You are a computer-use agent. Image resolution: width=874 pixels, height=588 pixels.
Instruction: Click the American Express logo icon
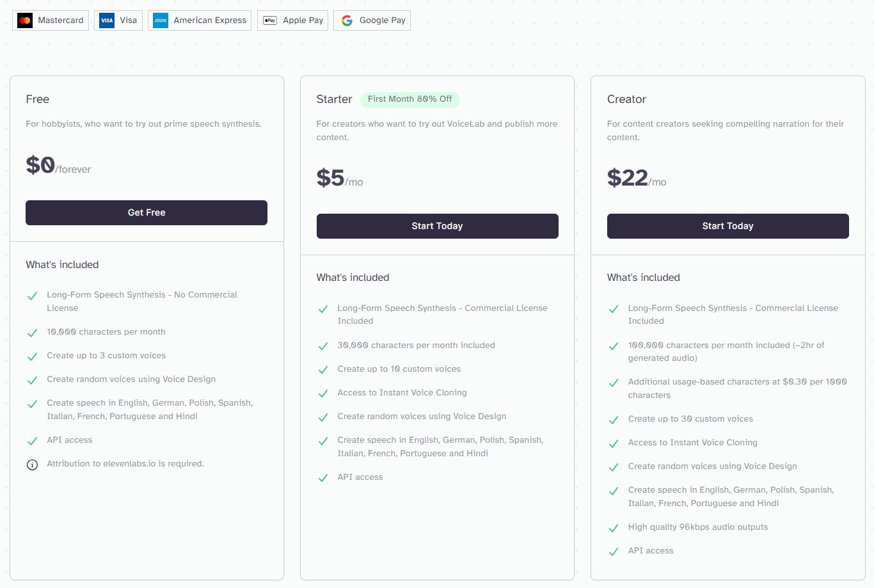pos(161,20)
